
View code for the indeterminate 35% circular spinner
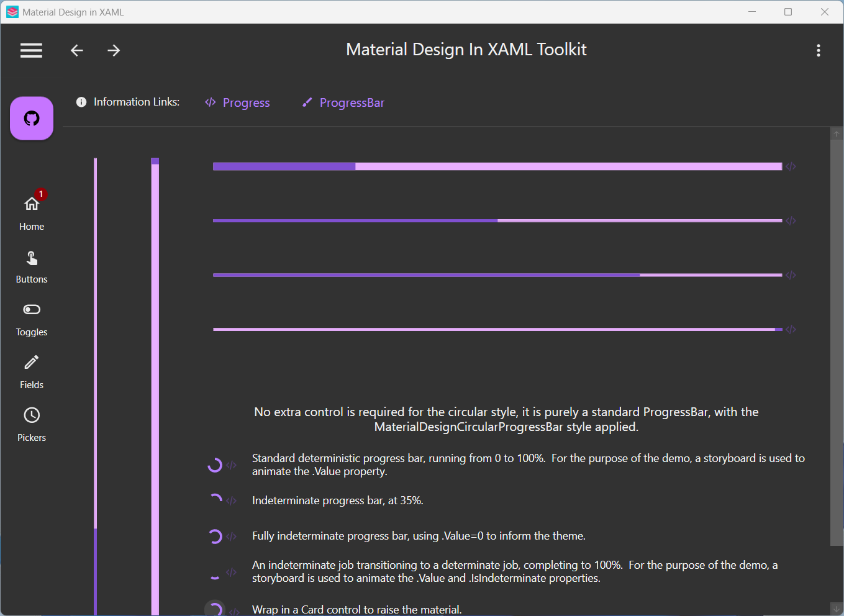click(231, 500)
